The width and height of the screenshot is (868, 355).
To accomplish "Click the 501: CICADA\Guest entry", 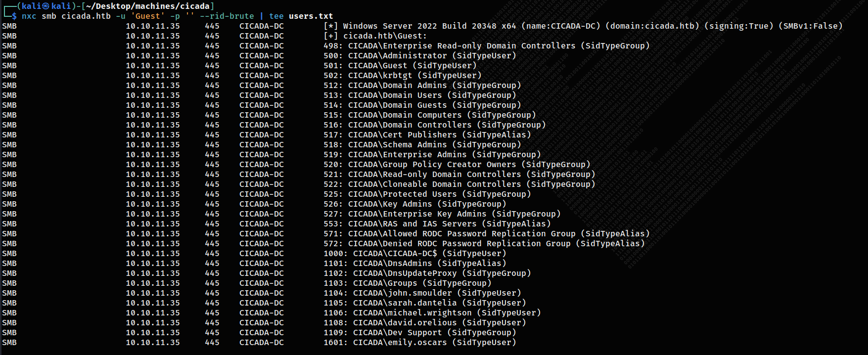I will [x=400, y=65].
